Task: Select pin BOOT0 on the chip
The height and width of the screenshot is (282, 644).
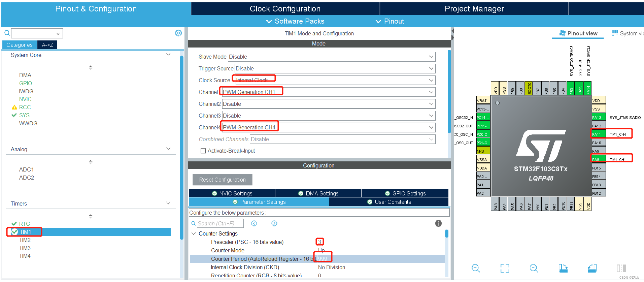Action: point(529,89)
